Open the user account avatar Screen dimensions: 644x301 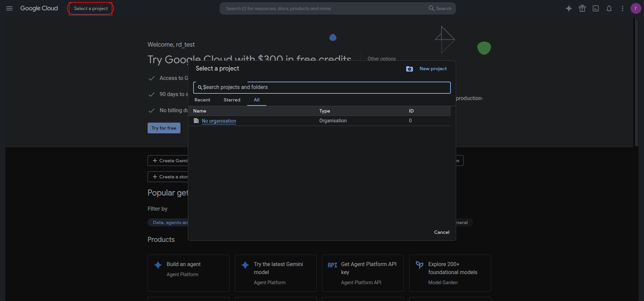click(x=636, y=8)
